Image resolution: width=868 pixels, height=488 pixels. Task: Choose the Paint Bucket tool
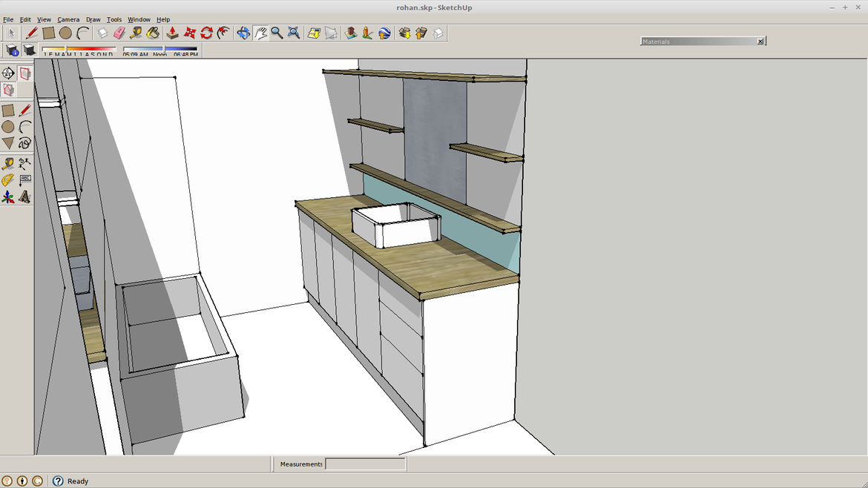click(x=153, y=33)
